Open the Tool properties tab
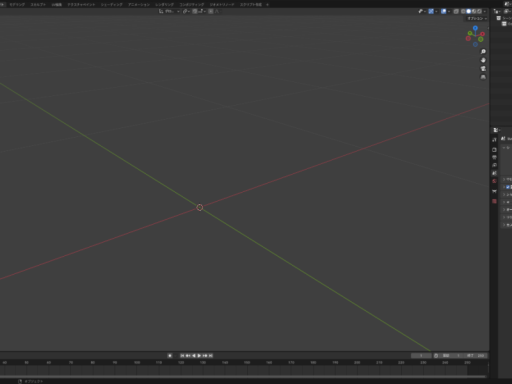 494,140
